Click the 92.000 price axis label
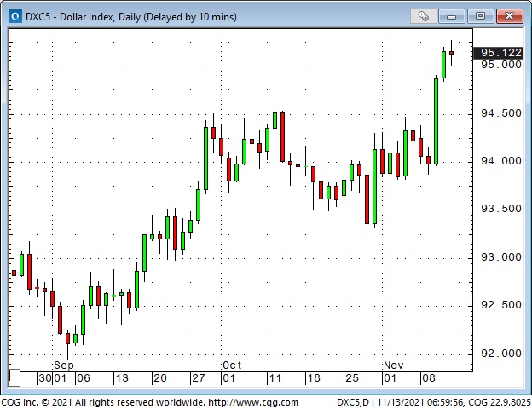Image resolution: width=532 pixels, height=409 pixels. click(500, 354)
